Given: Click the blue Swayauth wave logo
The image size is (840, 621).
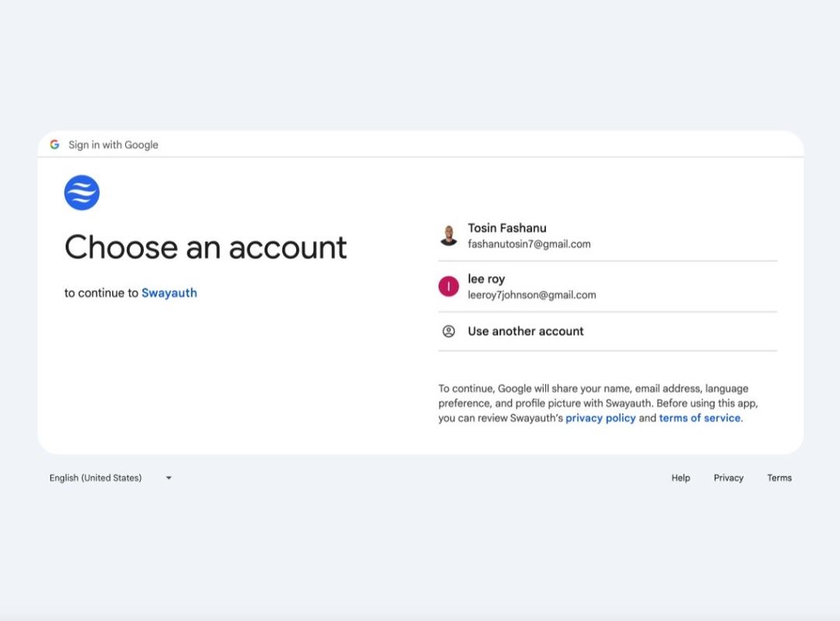Looking at the screenshot, I should pyautogui.click(x=82, y=193).
